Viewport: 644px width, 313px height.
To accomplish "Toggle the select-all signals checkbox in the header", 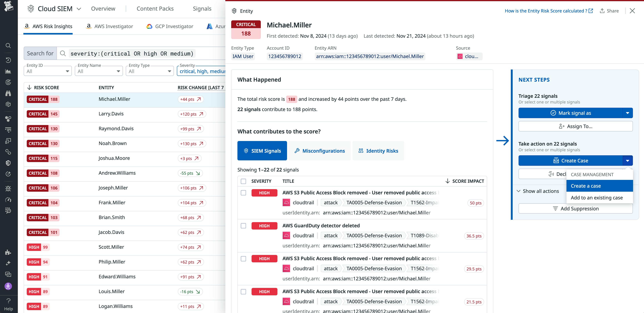I will tap(243, 181).
